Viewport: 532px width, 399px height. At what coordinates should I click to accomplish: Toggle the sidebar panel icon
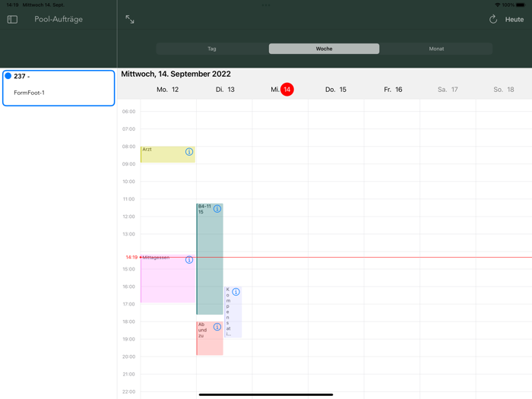(12, 19)
